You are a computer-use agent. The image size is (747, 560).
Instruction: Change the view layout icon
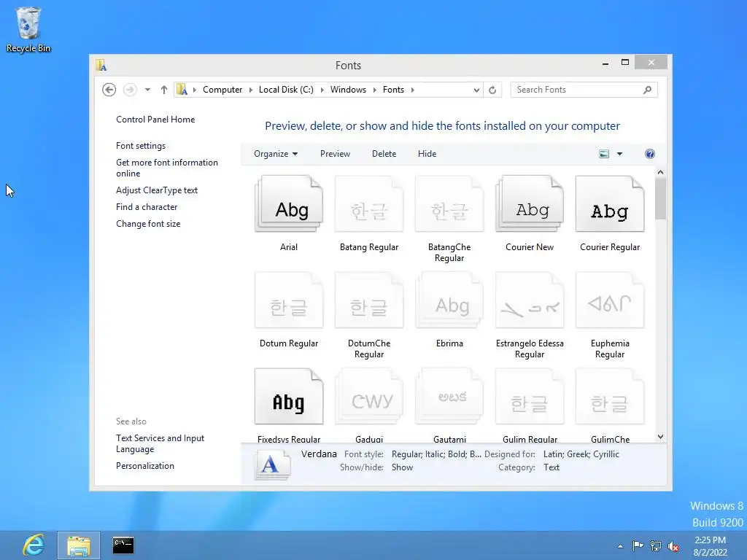(x=603, y=154)
